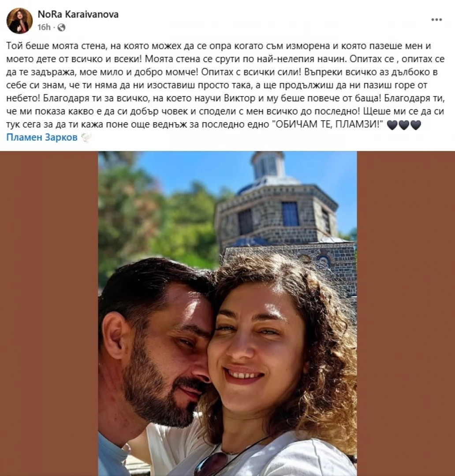Click the brown background left of the photo
The height and width of the screenshot is (476, 455).
[49, 313]
